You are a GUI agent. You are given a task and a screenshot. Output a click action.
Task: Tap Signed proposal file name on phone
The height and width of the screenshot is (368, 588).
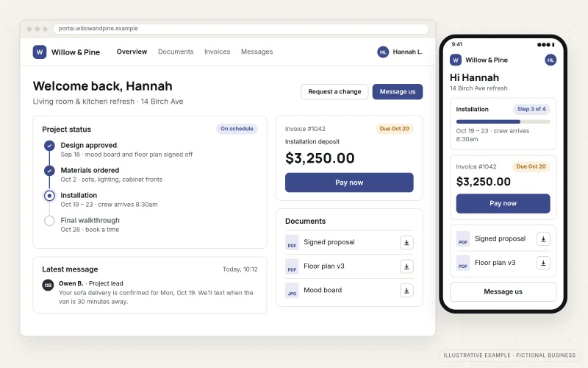[x=500, y=238]
